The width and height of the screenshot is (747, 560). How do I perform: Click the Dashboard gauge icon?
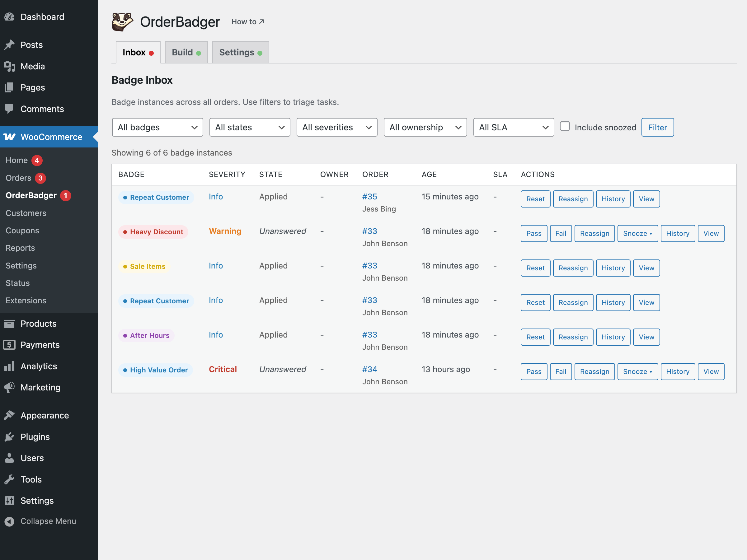(x=9, y=17)
